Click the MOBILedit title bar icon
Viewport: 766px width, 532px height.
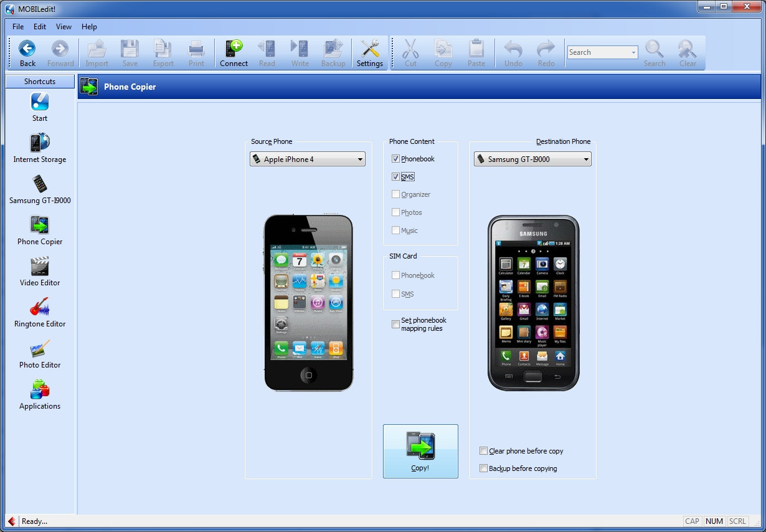point(9,8)
